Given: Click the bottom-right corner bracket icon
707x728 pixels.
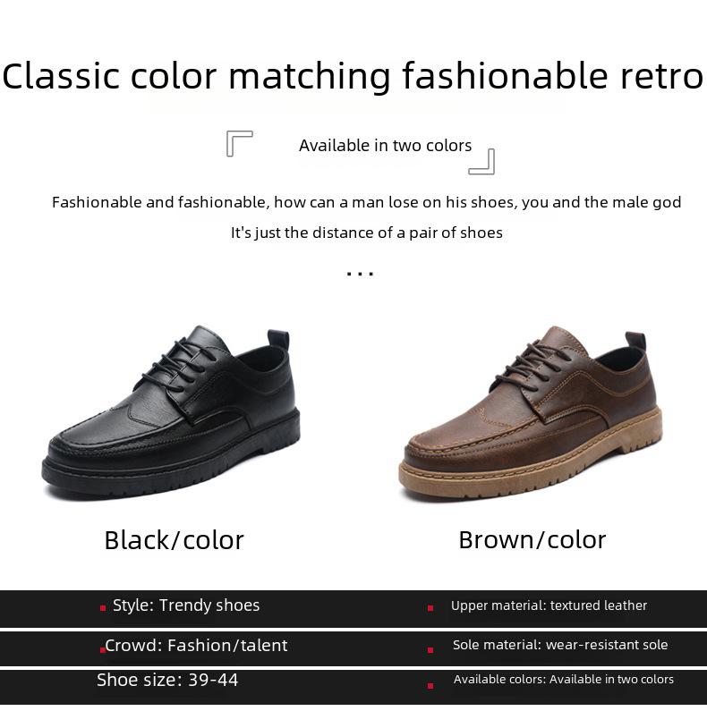Looking at the screenshot, I should click(481, 162).
